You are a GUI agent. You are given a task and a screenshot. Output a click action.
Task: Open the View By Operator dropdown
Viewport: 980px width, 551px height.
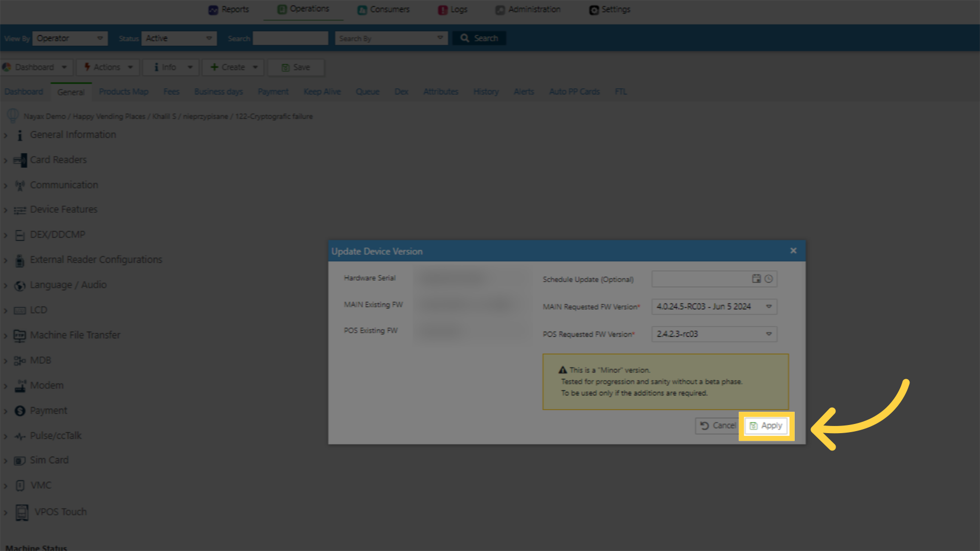(70, 38)
